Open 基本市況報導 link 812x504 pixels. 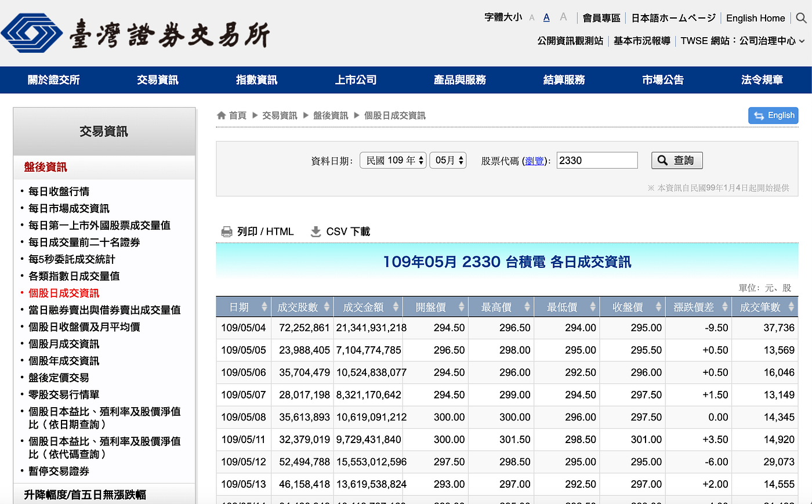(x=642, y=41)
